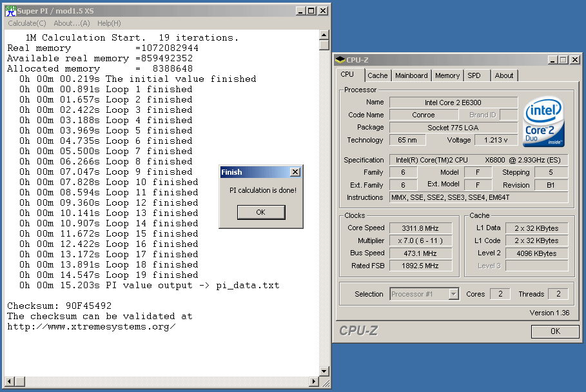
Task: Open the Processor #1 selection dropdown
Action: [x=453, y=294]
